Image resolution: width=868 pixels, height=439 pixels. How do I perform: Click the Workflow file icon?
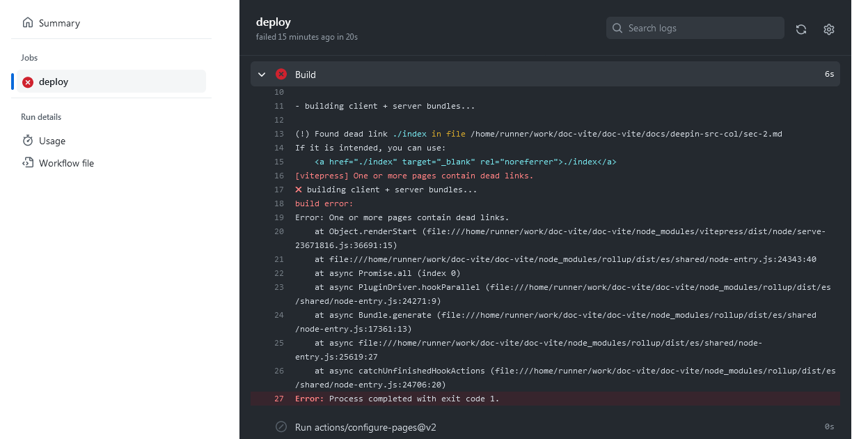coord(28,163)
